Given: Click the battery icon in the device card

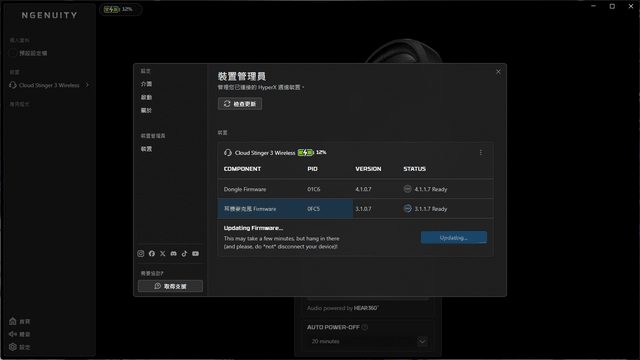Looking at the screenshot, I should pos(305,152).
